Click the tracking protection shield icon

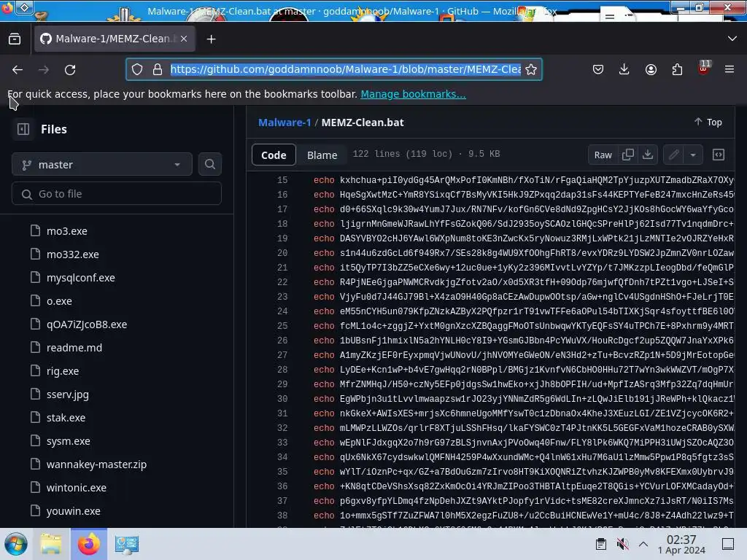(137, 69)
